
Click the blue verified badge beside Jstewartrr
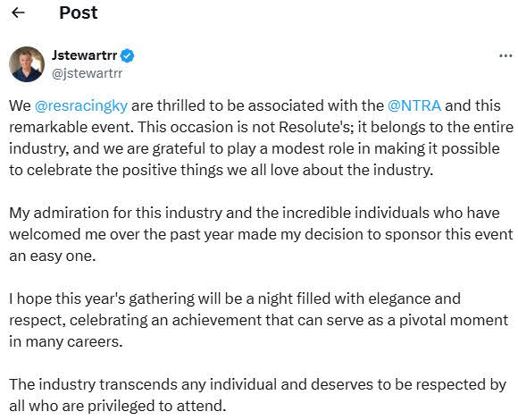[127, 55]
